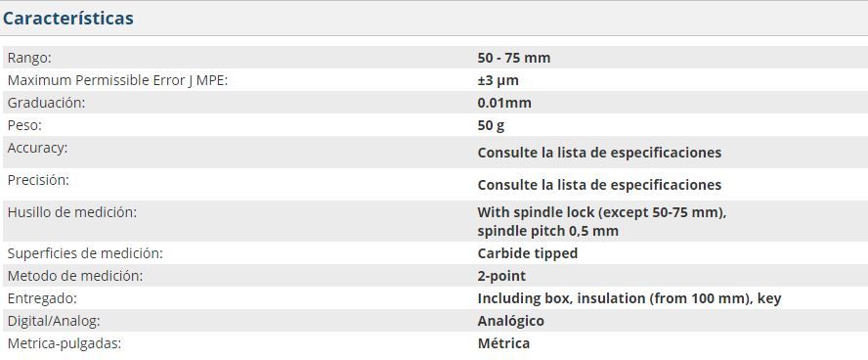Select the Rango label
868x360 pixels.
[x=29, y=58]
